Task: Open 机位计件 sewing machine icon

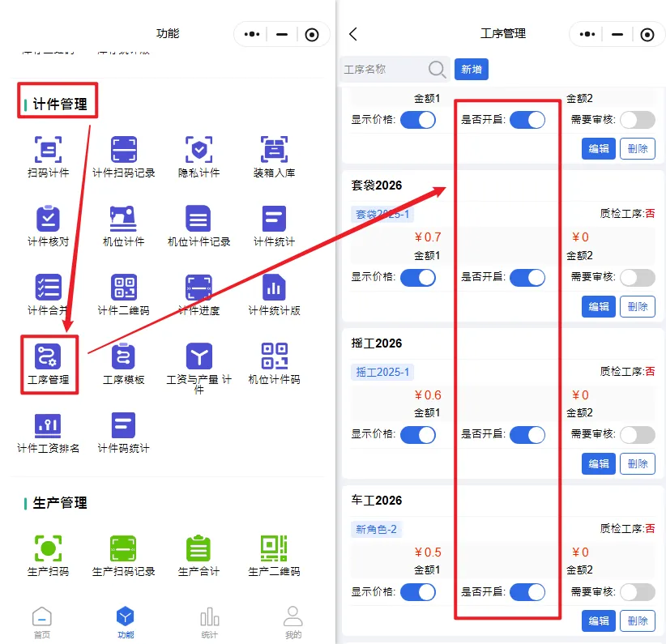Action: 123,219
